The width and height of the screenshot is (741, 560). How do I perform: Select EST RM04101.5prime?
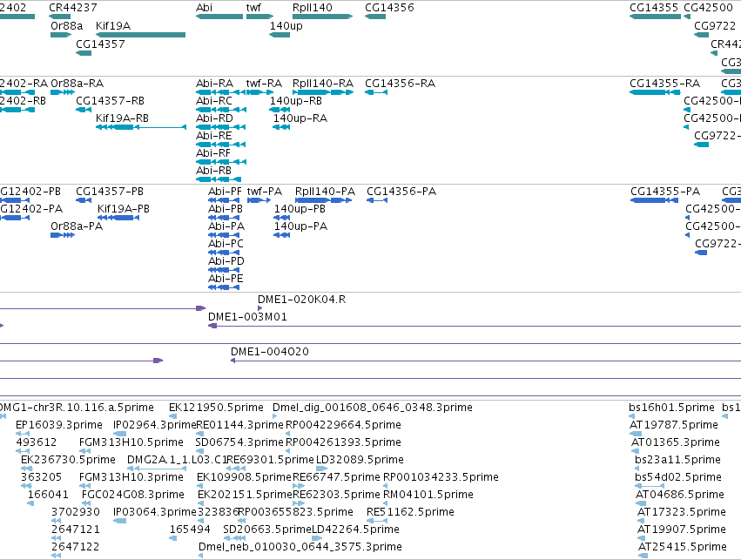click(386, 503)
